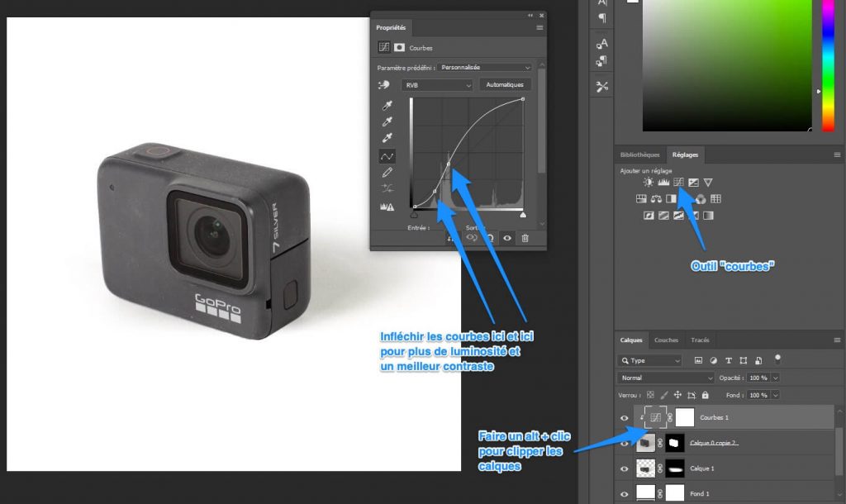Add a Black & White adjustment

click(x=671, y=198)
